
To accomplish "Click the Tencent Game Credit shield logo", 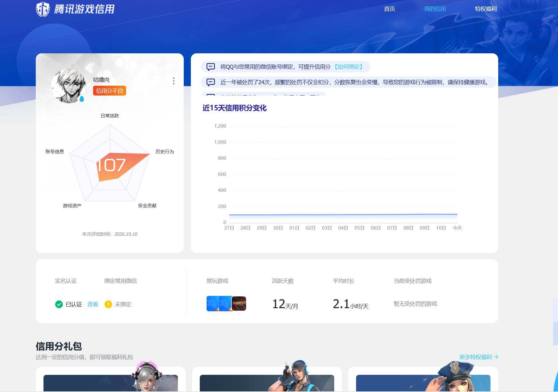I will (x=43, y=9).
